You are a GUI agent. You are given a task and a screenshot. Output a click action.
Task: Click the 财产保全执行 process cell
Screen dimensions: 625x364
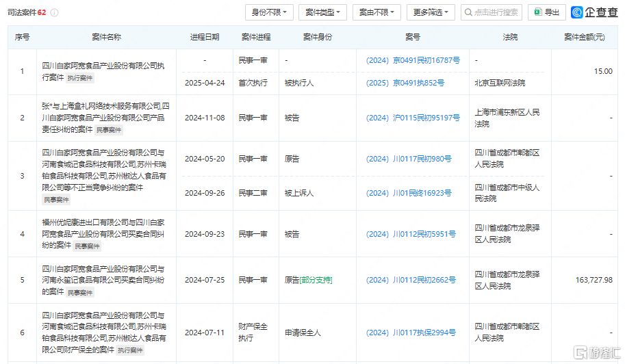pyautogui.click(x=253, y=333)
